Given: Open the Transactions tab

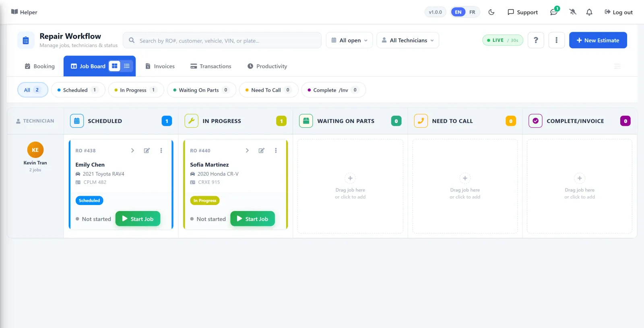Looking at the screenshot, I should 211,66.
